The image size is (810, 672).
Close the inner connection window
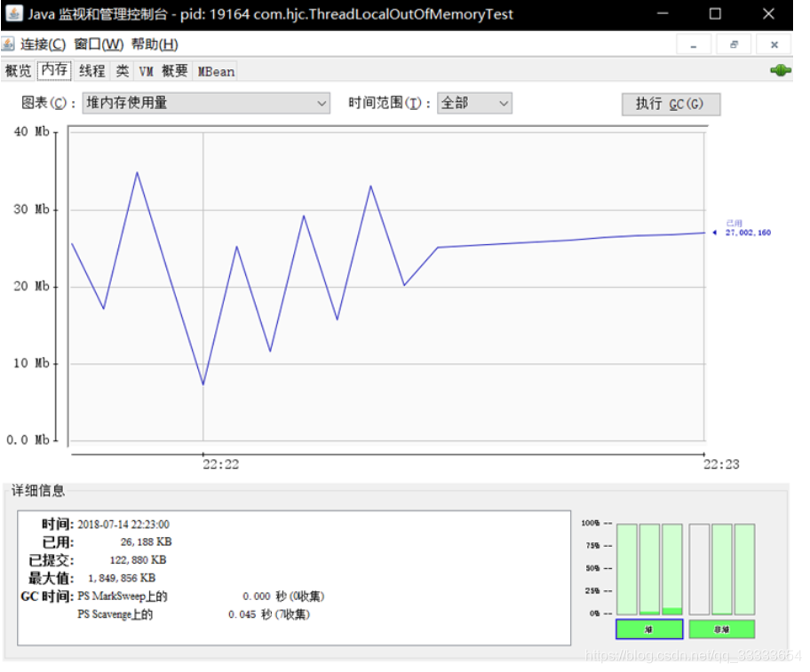click(x=774, y=45)
